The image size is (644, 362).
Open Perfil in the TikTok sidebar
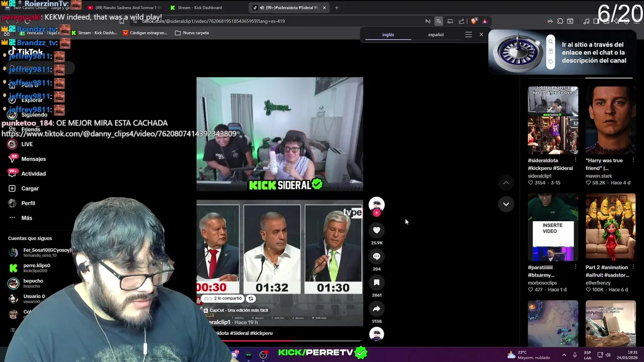coord(22,203)
